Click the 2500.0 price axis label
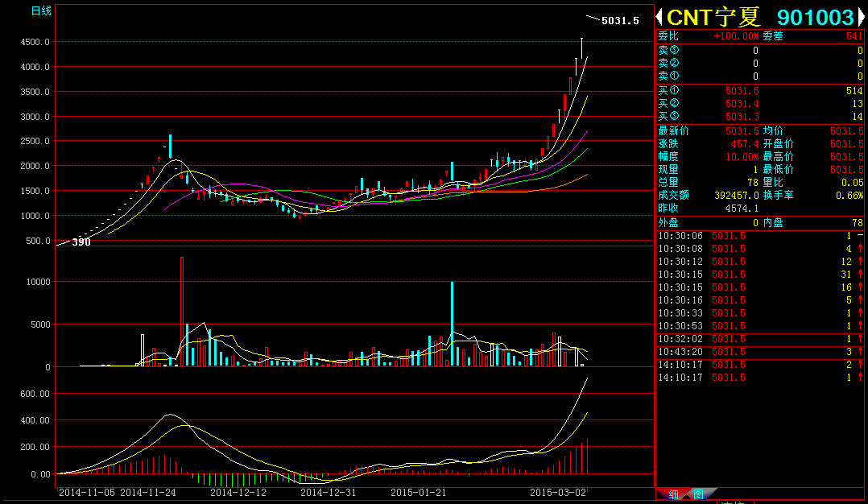Image resolution: width=868 pixels, height=504 pixels. [x=35, y=141]
